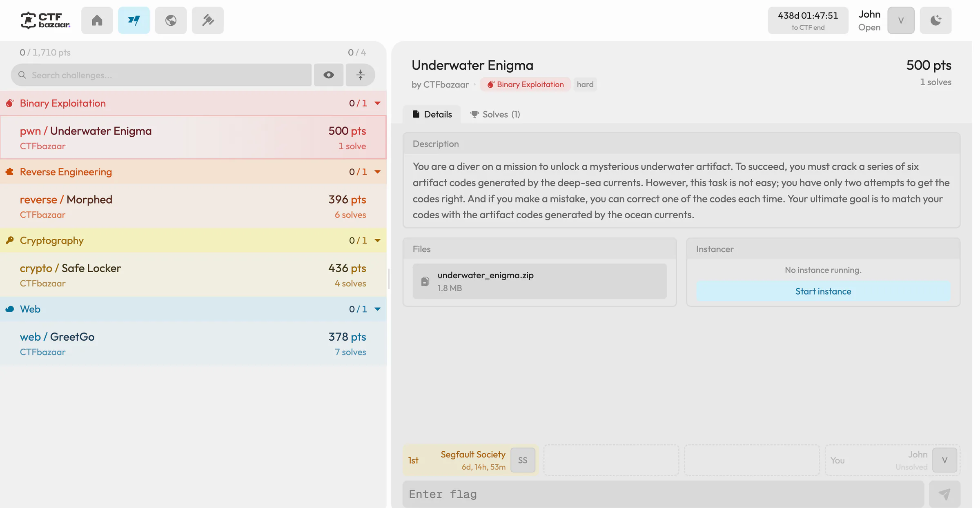Click the Web cloud icon
Image resolution: width=980 pixels, height=508 pixels.
point(10,309)
